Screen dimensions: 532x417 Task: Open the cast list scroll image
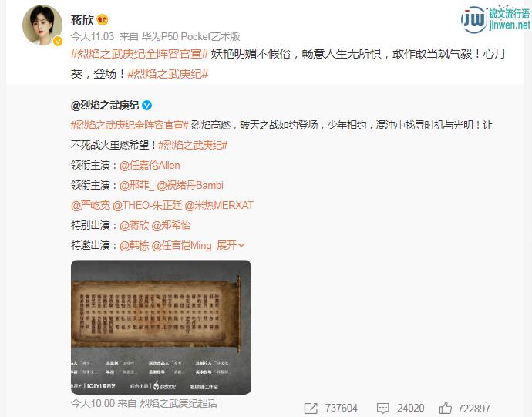pyautogui.click(x=161, y=327)
